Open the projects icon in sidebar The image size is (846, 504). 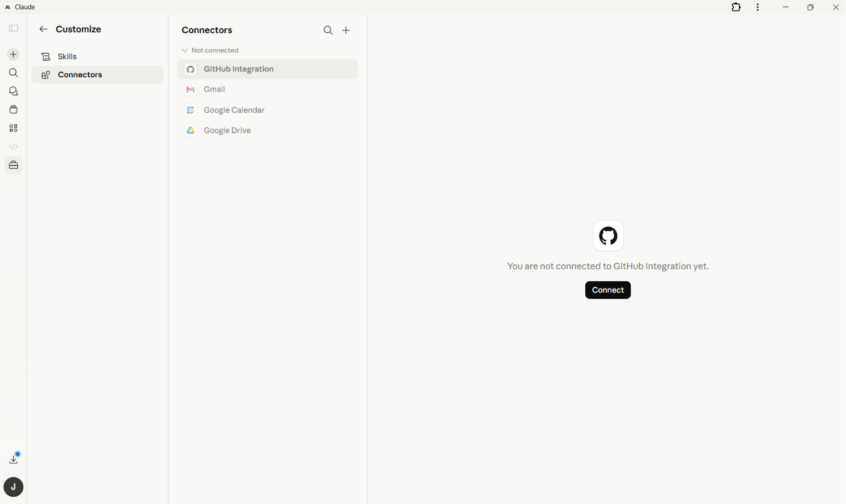pos(13,109)
